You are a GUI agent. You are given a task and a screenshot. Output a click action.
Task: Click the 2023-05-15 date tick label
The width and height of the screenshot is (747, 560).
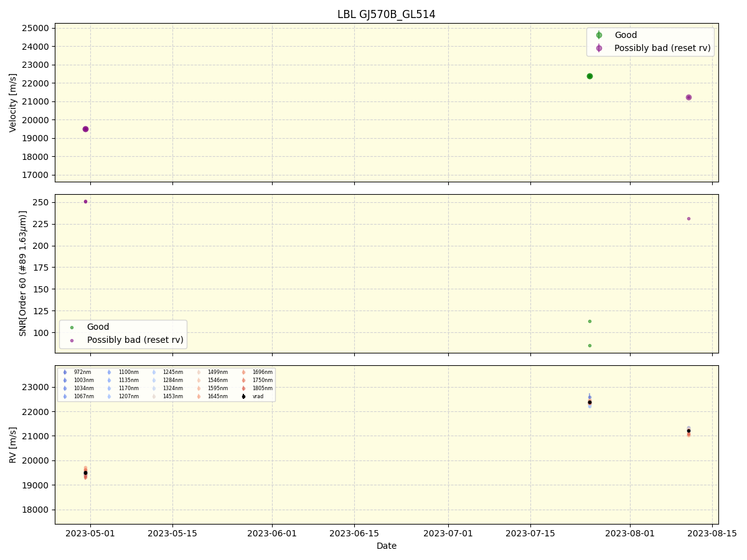172,533
